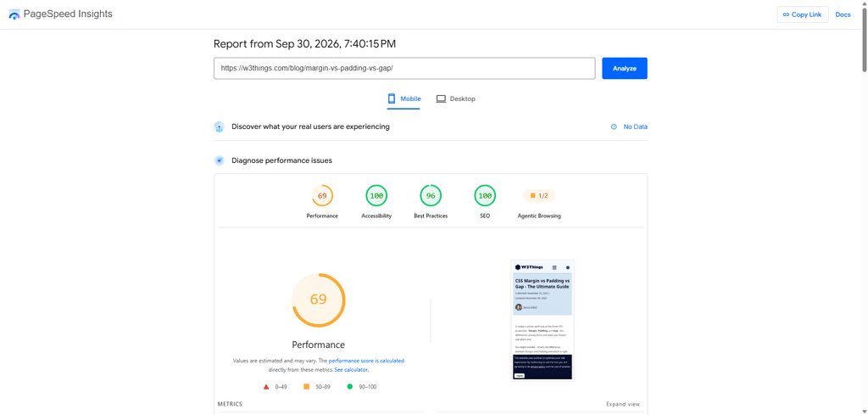Click the report date heading text
This screenshot has height=415, width=868.
304,44
